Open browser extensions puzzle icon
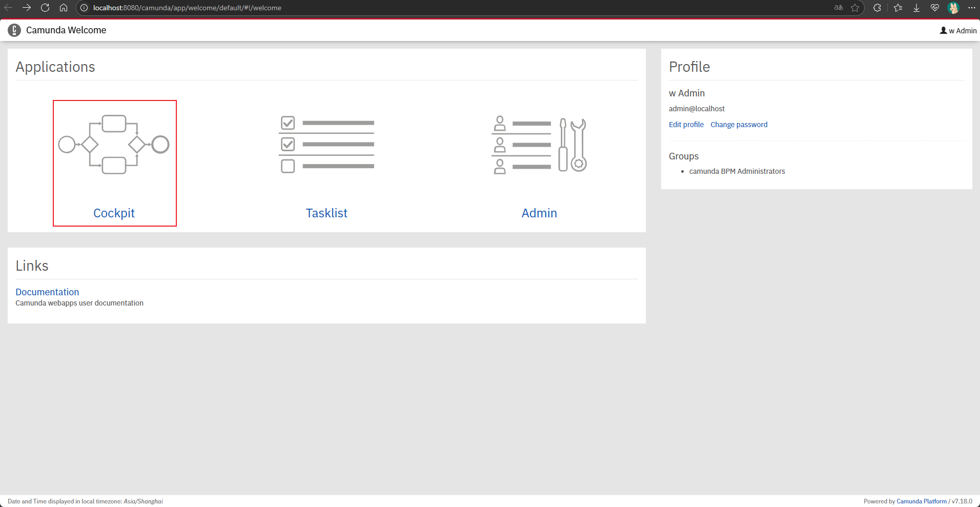The height and width of the screenshot is (507, 980). pyautogui.click(x=877, y=8)
